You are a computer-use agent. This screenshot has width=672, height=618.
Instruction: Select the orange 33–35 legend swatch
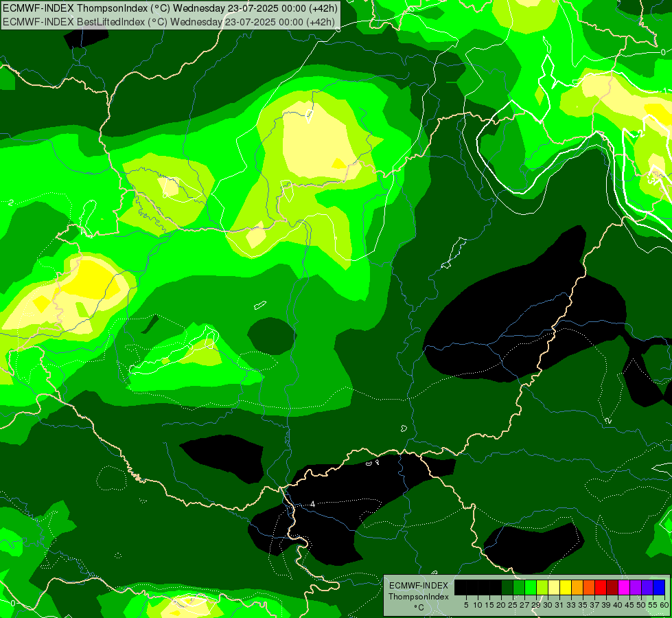577,587
